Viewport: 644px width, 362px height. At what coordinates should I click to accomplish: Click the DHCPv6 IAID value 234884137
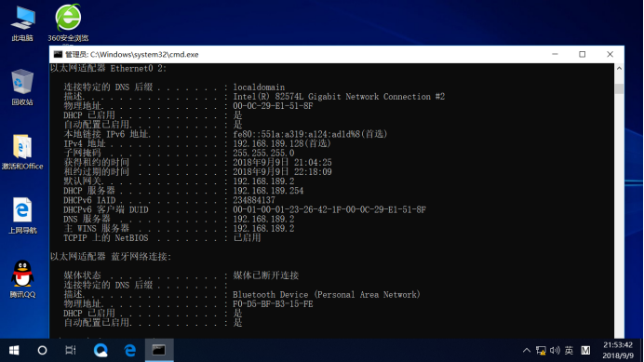tap(254, 200)
